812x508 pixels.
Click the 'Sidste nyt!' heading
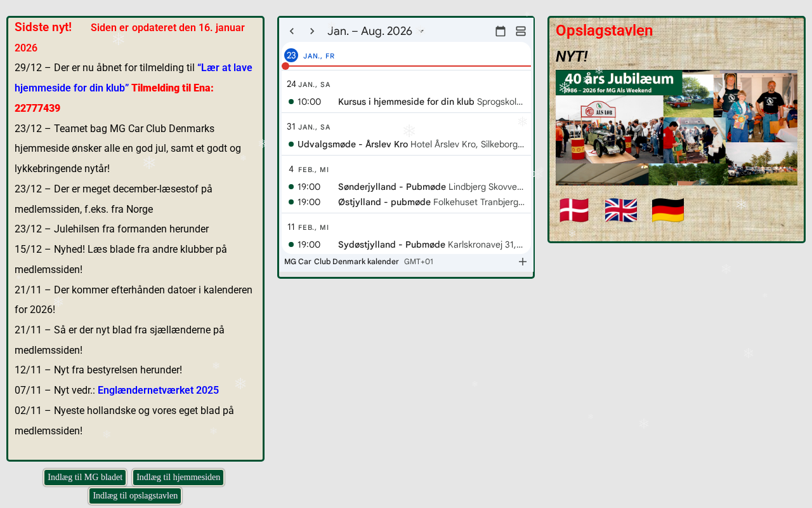pyautogui.click(x=43, y=27)
